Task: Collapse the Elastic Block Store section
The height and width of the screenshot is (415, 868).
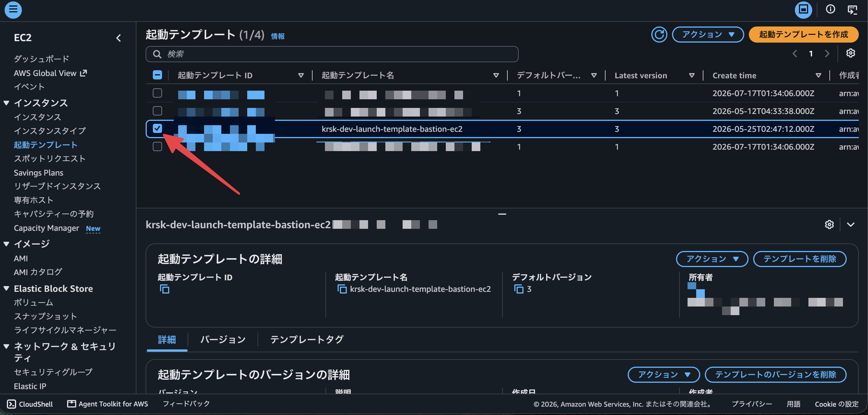Action: pos(6,289)
